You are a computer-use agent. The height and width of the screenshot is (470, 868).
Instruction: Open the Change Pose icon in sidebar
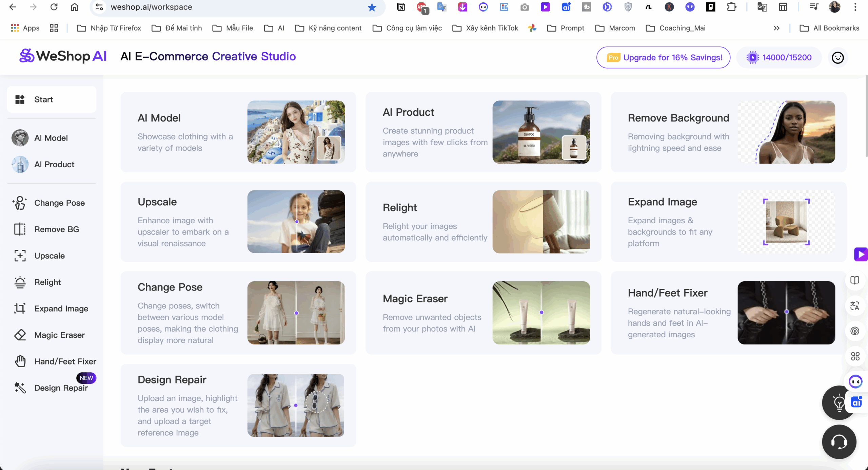click(x=20, y=203)
